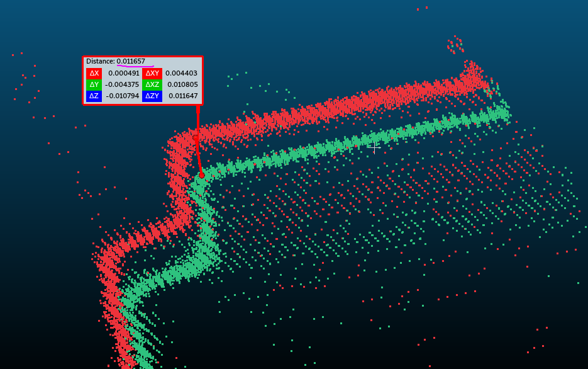The width and height of the screenshot is (588, 369).
Task: Click the ΔXZ value 0.010805
Action: point(182,84)
